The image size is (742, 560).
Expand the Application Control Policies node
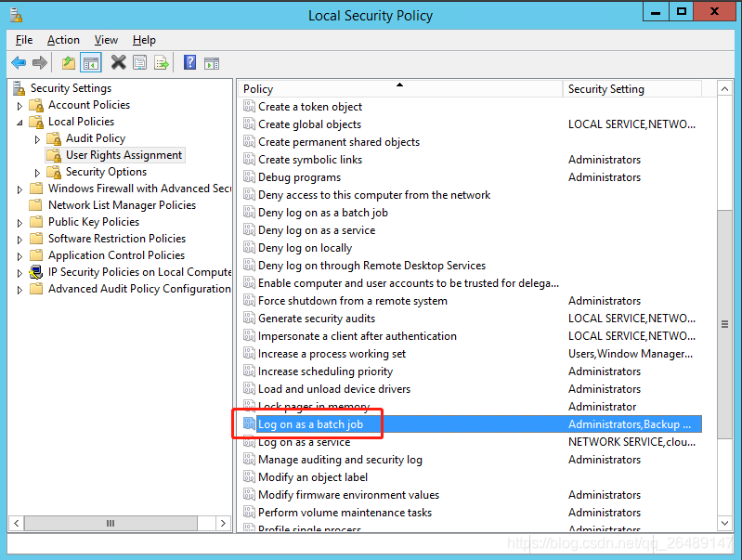[x=20, y=256]
